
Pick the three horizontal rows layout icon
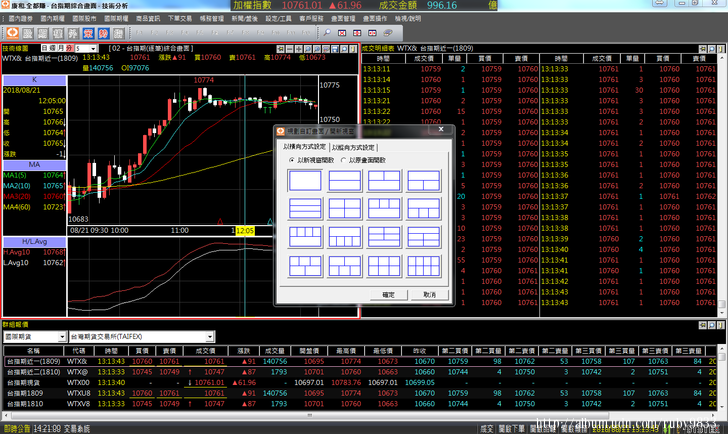click(305, 209)
